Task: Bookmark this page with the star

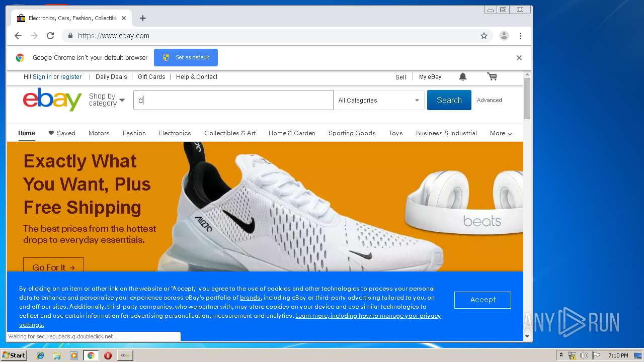Action: pyautogui.click(x=484, y=36)
